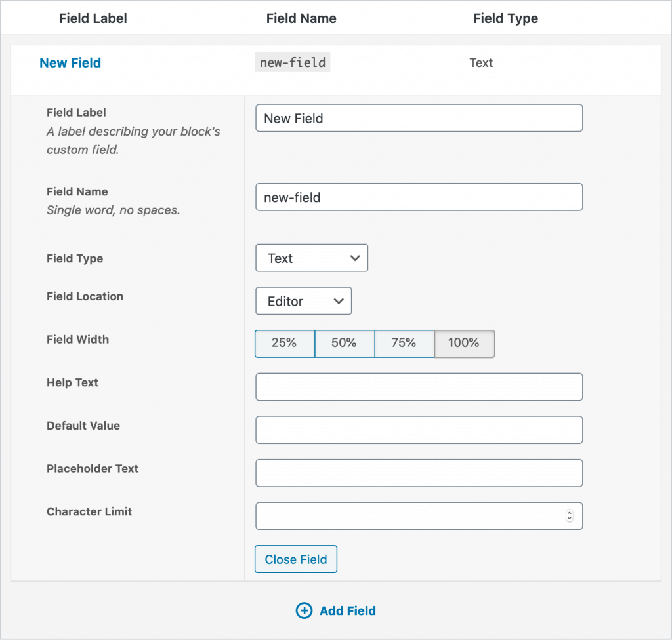Viewport: 672px width, 640px height.
Task: Set field width to 75%
Action: pyautogui.click(x=404, y=343)
